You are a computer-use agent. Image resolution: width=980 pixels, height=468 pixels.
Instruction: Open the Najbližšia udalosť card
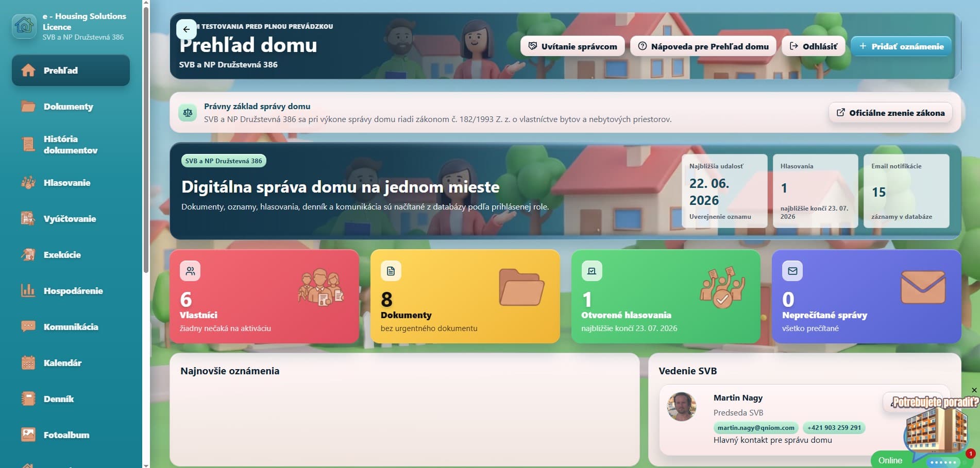724,191
